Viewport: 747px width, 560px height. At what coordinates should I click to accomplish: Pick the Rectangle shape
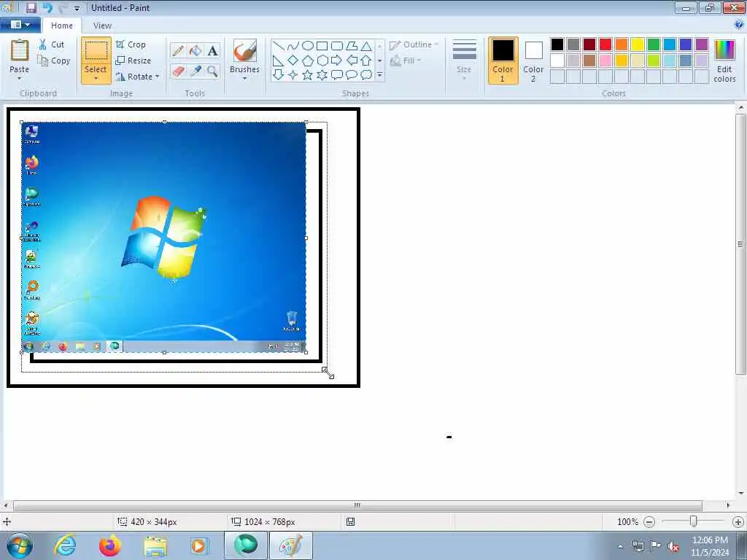click(322, 46)
